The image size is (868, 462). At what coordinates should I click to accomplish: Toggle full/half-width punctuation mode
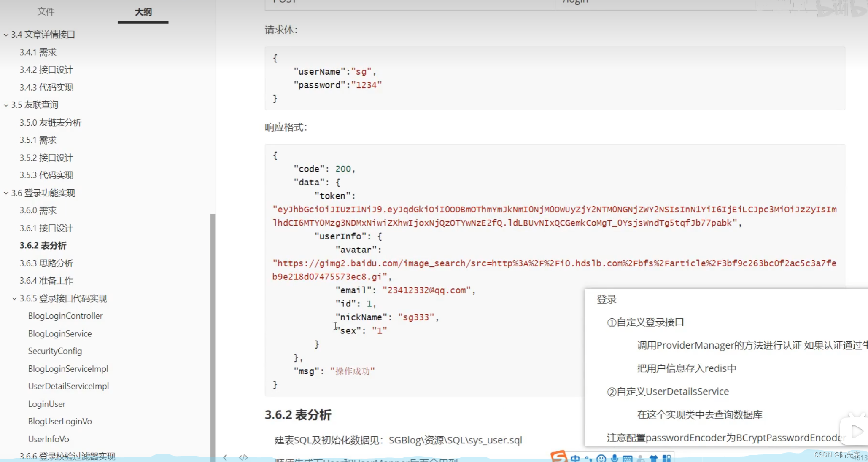point(589,459)
